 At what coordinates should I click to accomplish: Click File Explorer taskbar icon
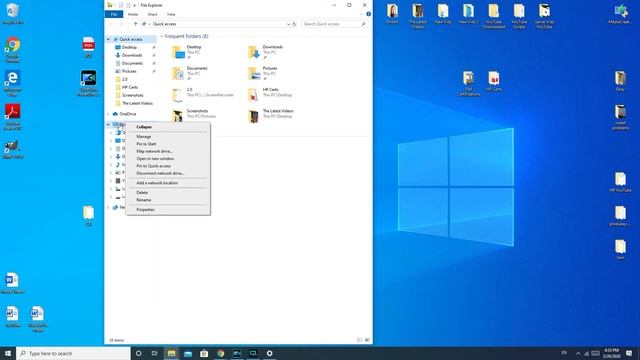pyautogui.click(x=171, y=353)
